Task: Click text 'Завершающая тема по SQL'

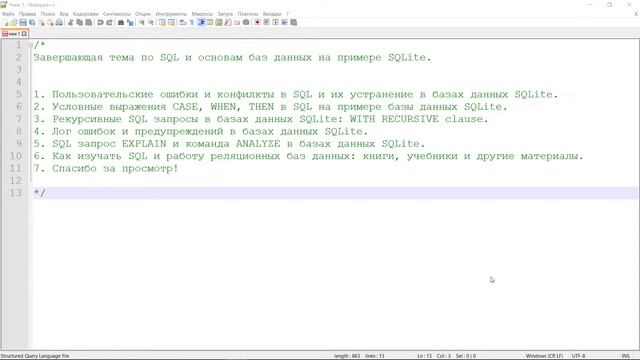Action: coord(106,58)
